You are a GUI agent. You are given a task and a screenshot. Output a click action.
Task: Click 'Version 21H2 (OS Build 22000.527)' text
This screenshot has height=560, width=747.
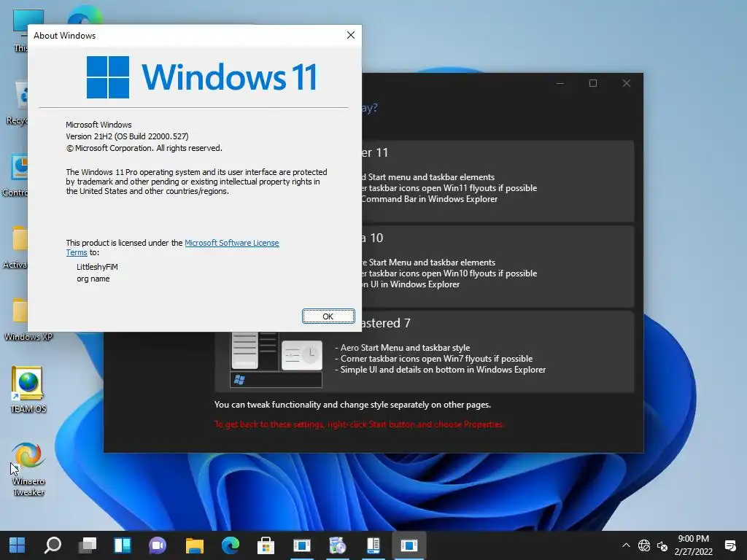click(x=127, y=136)
